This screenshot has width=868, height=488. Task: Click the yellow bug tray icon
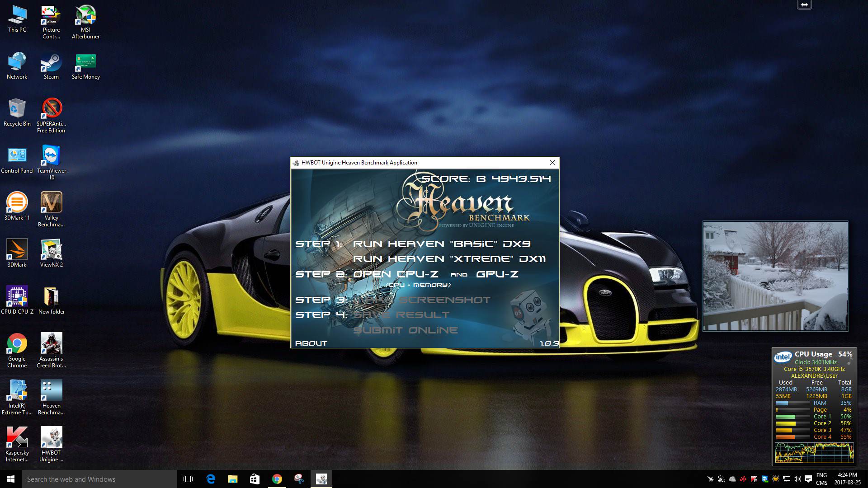(776, 479)
